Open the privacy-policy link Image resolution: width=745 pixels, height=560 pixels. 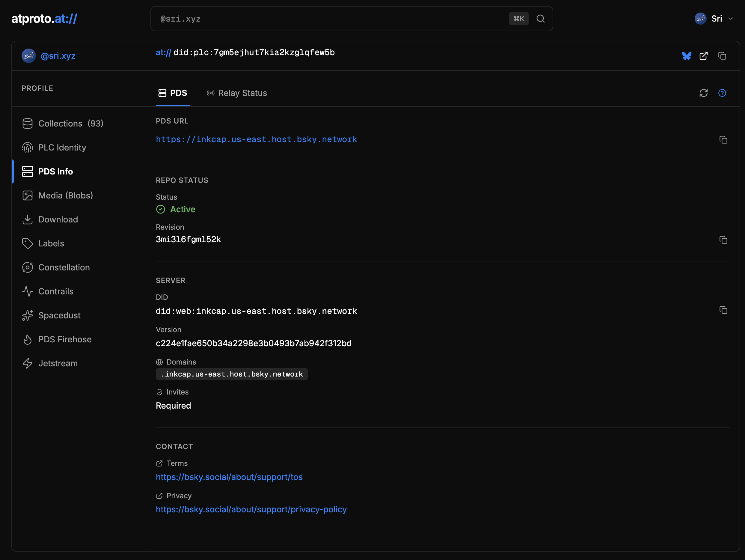click(x=251, y=509)
